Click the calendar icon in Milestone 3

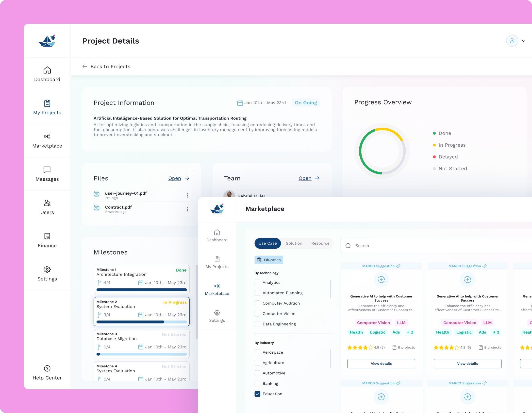[141, 347]
